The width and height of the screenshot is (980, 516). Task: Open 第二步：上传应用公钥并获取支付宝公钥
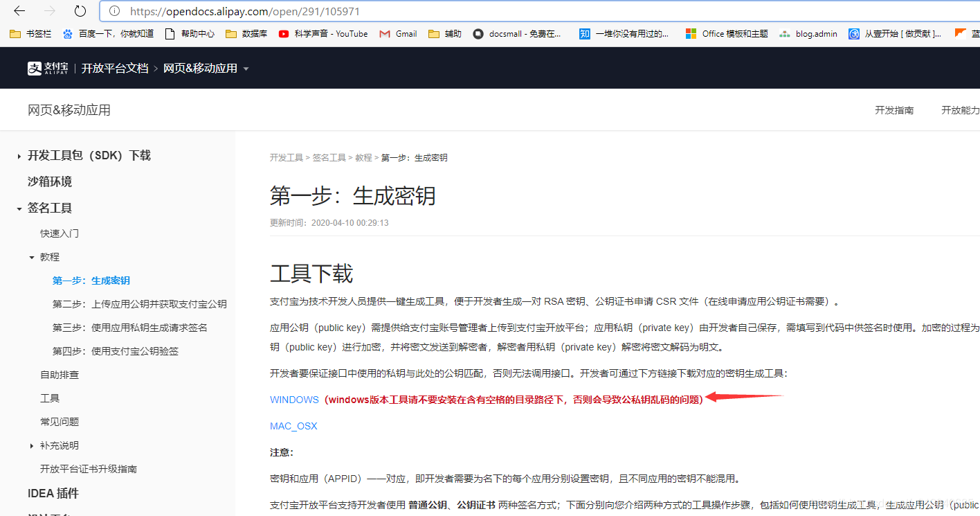(140, 304)
